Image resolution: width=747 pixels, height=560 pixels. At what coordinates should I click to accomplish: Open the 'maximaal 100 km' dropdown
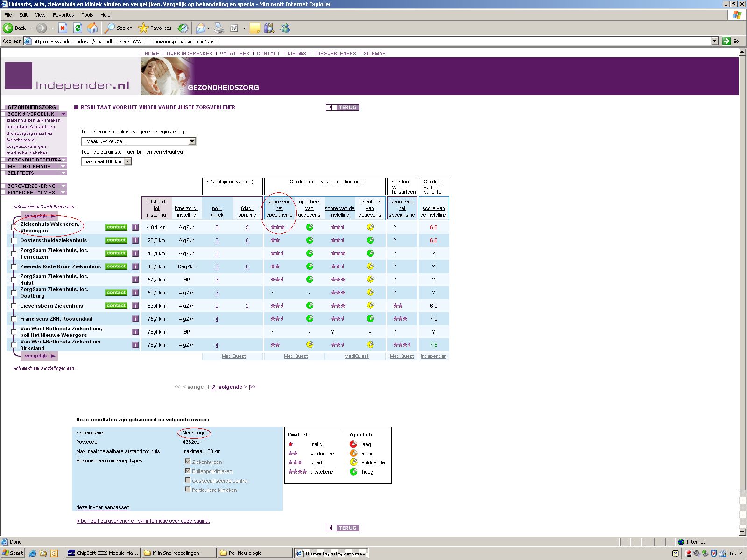(106, 161)
